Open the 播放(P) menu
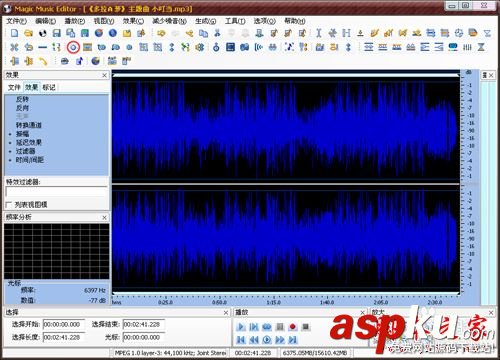500x360 pixels. (75, 21)
